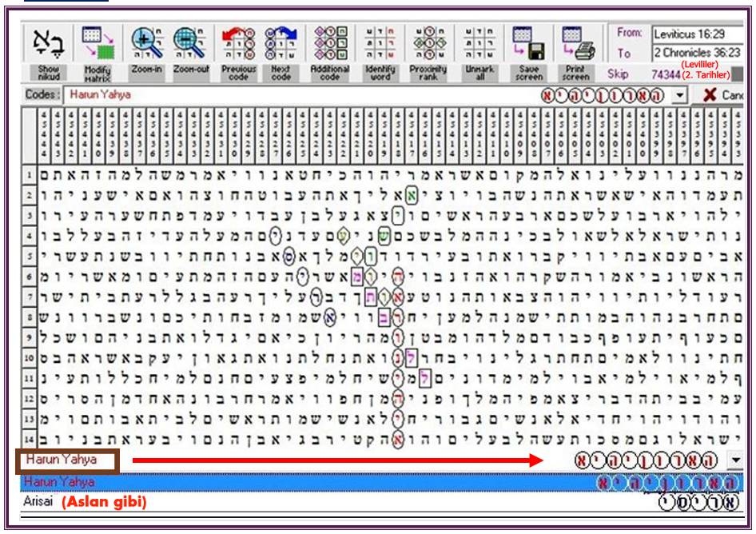
Task: Select matrix row header 14
Action: click(x=30, y=439)
